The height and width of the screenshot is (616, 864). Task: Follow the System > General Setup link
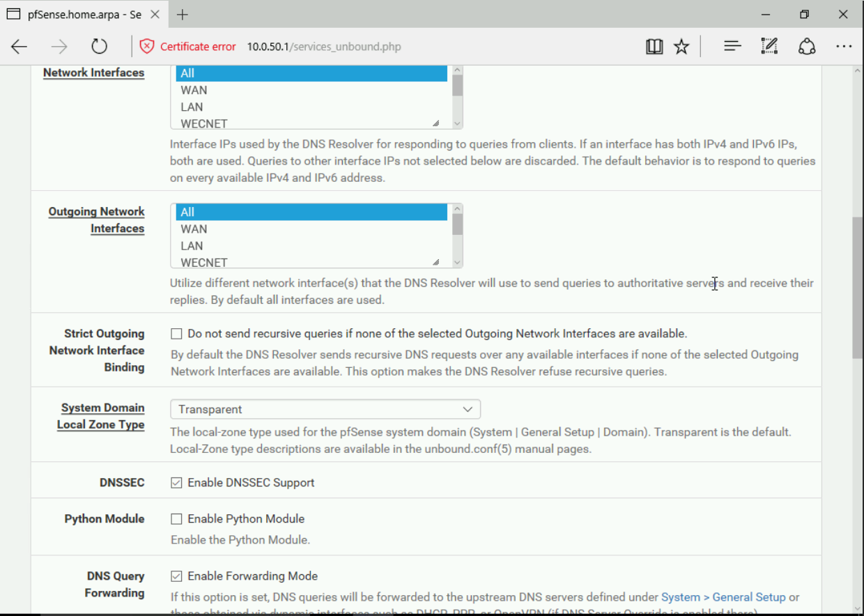click(x=723, y=597)
